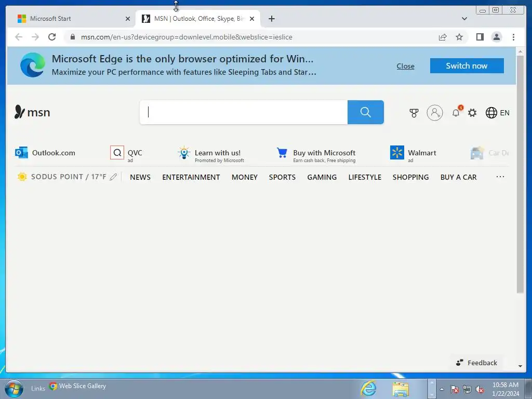Open the BUY A CAR section
The width and height of the screenshot is (532, 399).
point(458,177)
